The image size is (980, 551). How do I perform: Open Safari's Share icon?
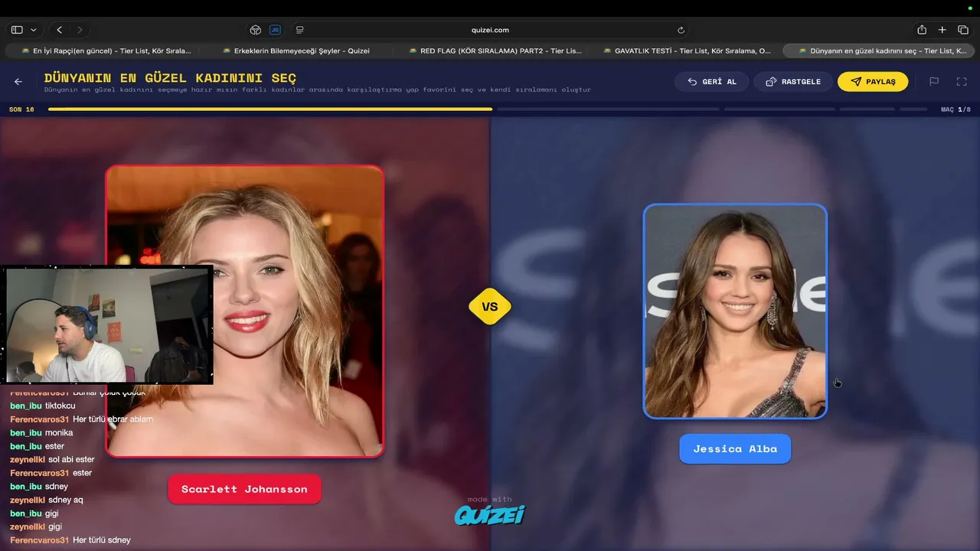pos(922,30)
